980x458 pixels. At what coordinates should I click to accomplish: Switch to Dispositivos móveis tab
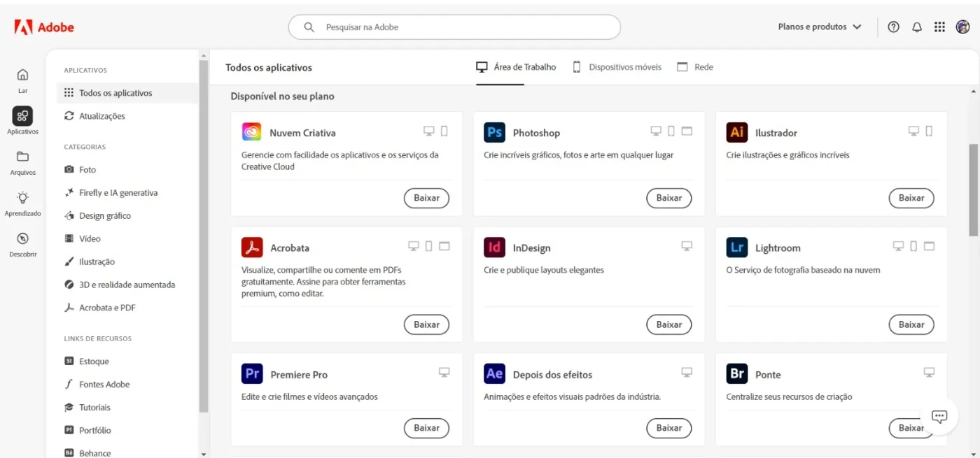pos(617,67)
